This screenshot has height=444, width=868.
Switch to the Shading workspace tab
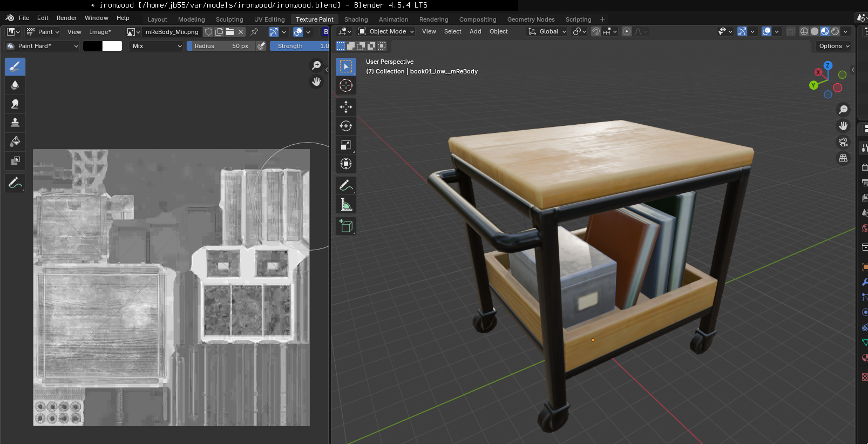(x=356, y=19)
